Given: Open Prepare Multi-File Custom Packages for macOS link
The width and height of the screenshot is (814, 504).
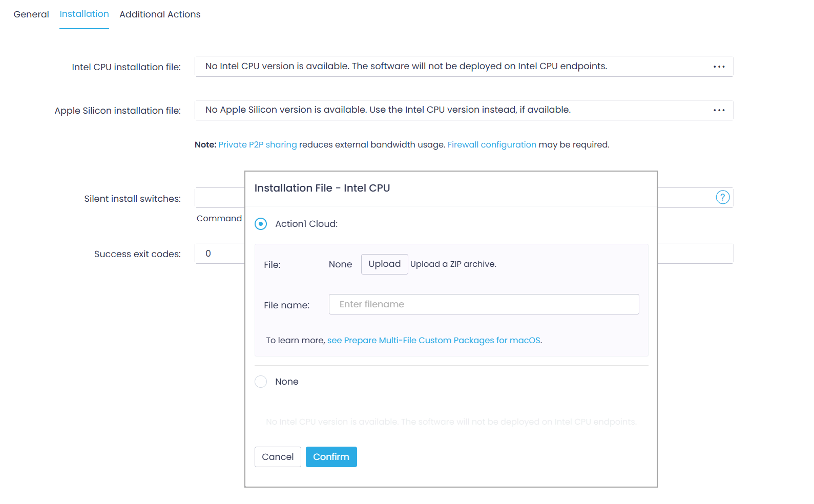Looking at the screenshot, I should click(434, 341).
